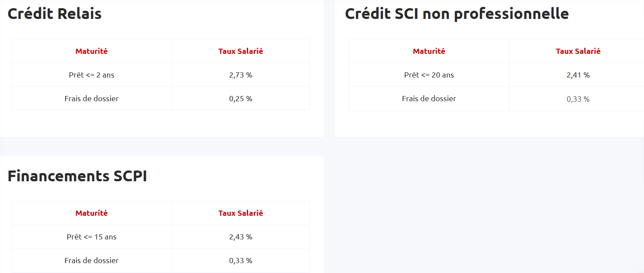Viewport: 644px width, 273px height.
Task: Click Frais de dossier in Financements SCPI table
Action: pyautogui.click(x=92, y=261)
